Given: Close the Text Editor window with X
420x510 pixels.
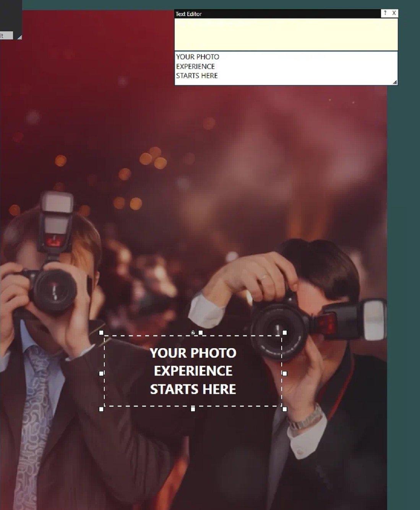Looking at the screenshot, I should pos(394,13).
